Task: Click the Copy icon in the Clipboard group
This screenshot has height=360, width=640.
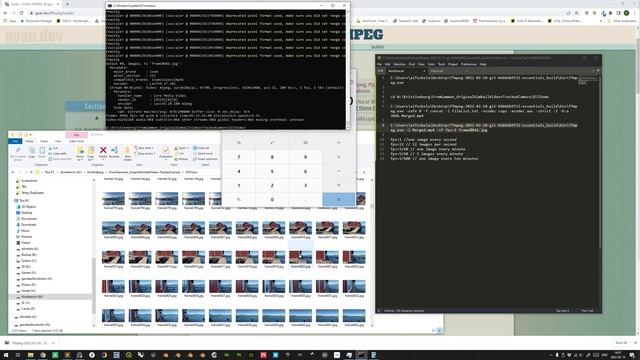Action: 31,152
